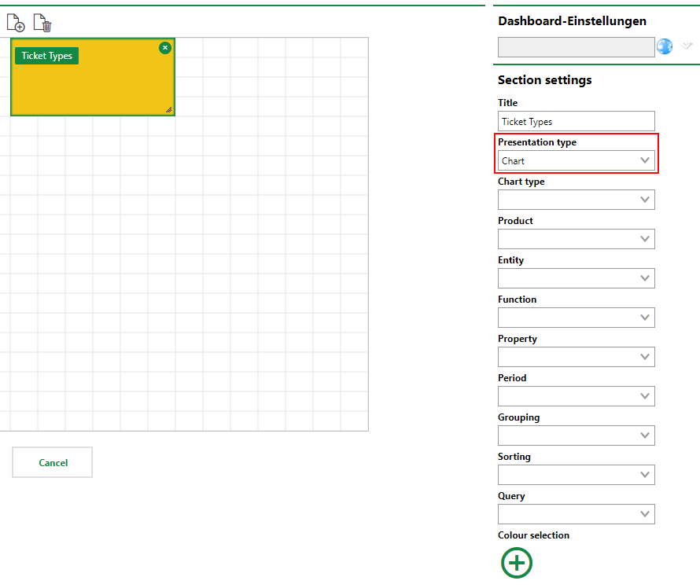Screen dimensions: 700x588
Task: Open the Chart type dropdown
Action: point(576,200)
